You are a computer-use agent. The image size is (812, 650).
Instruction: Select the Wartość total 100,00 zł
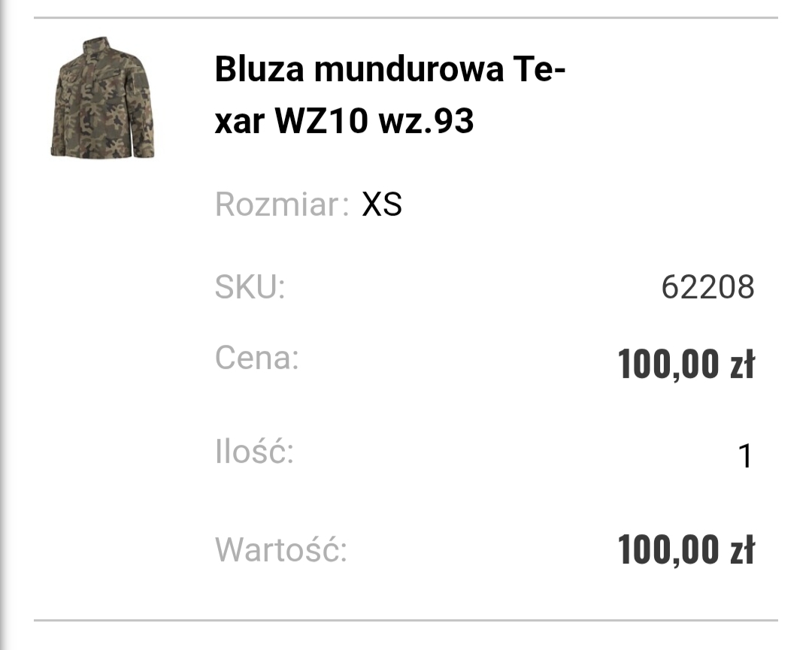(686, 549)
